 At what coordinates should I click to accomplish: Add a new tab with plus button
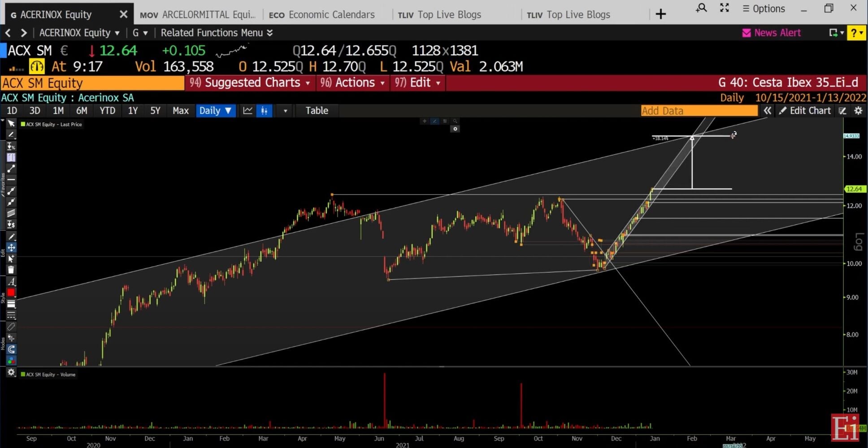tap(660, 14)
